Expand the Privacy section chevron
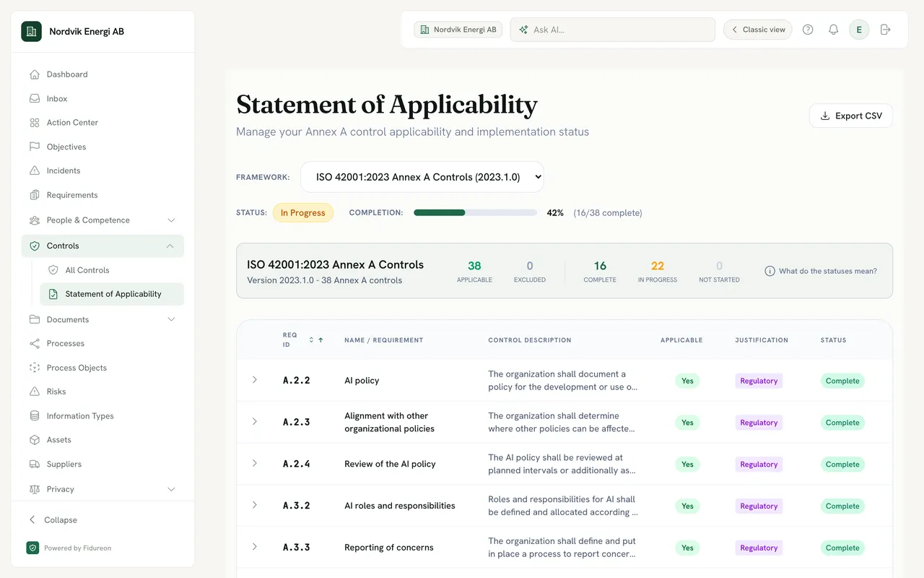This screenshot has height=578, width=924. click(171, 489)
